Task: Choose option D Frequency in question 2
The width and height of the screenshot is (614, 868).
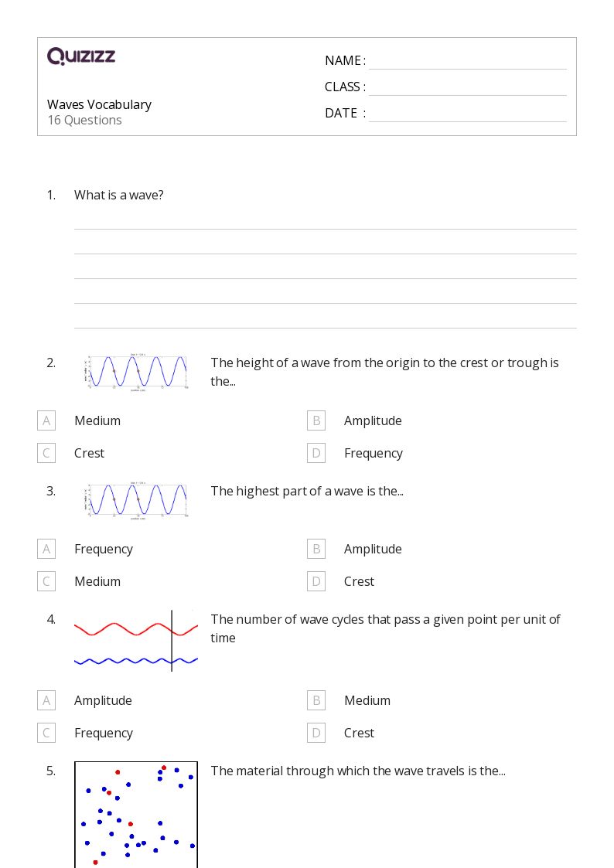Action: pos(316,453)
